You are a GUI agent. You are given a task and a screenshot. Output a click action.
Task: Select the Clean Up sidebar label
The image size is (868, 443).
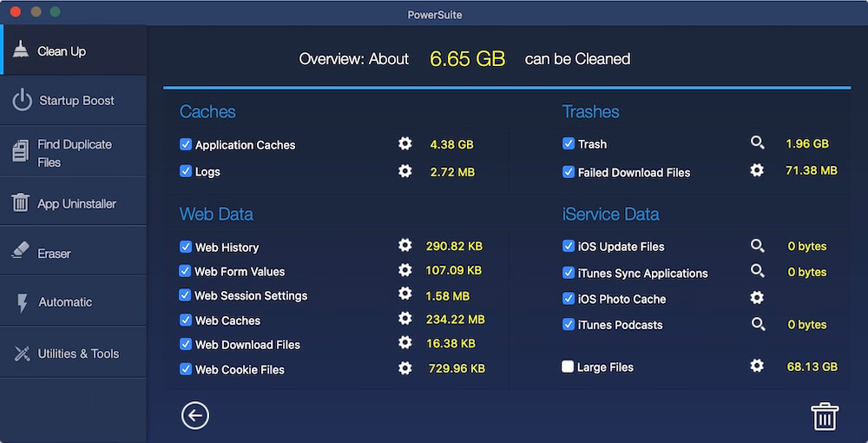(62, 51)
